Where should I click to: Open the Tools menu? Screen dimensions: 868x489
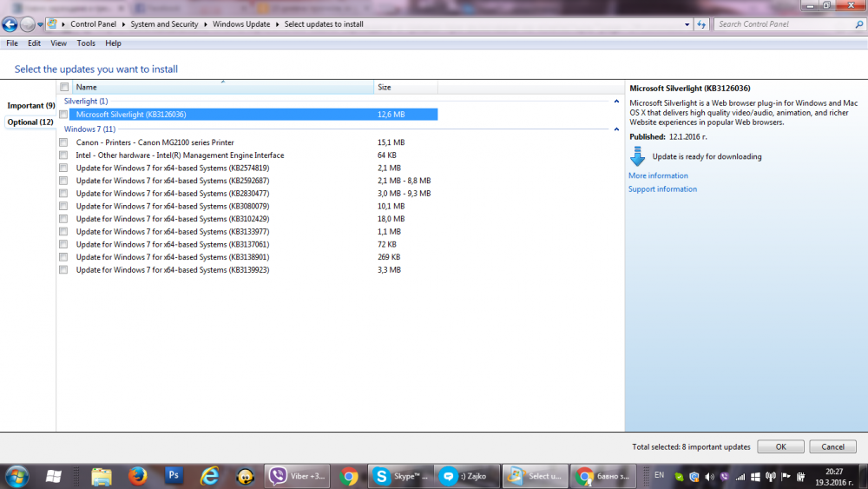[86, 43]
